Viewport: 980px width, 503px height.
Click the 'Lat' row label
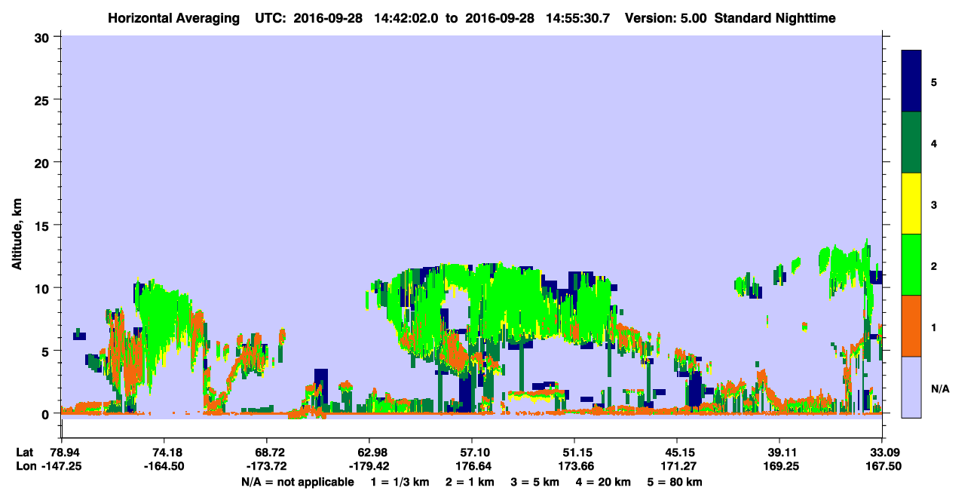(24, 452)
